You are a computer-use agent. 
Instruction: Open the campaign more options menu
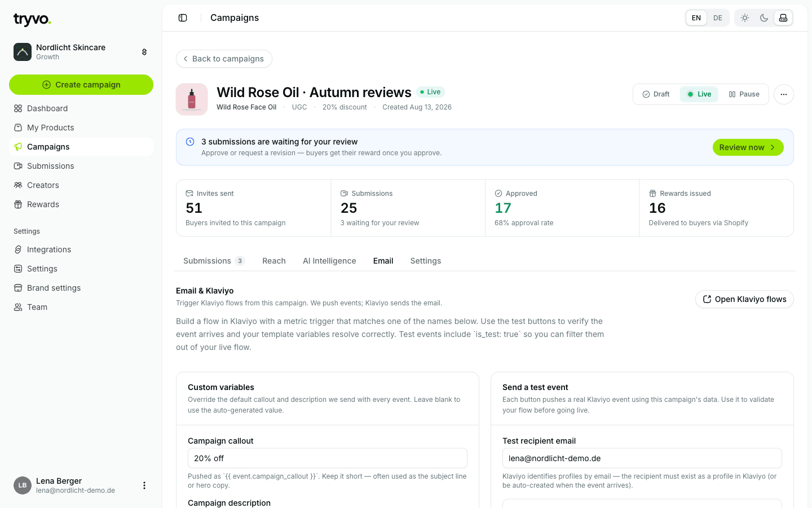point(784,94)
